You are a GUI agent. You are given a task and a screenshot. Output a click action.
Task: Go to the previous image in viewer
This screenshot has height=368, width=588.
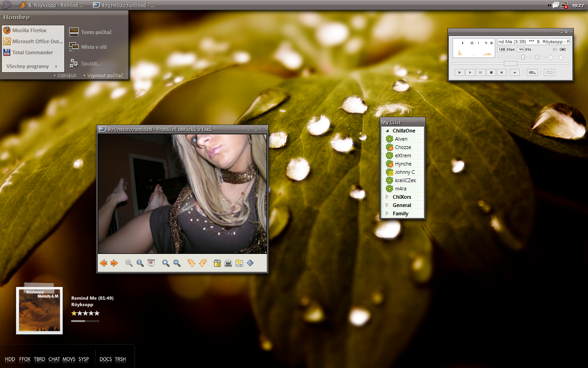[103, 263]
